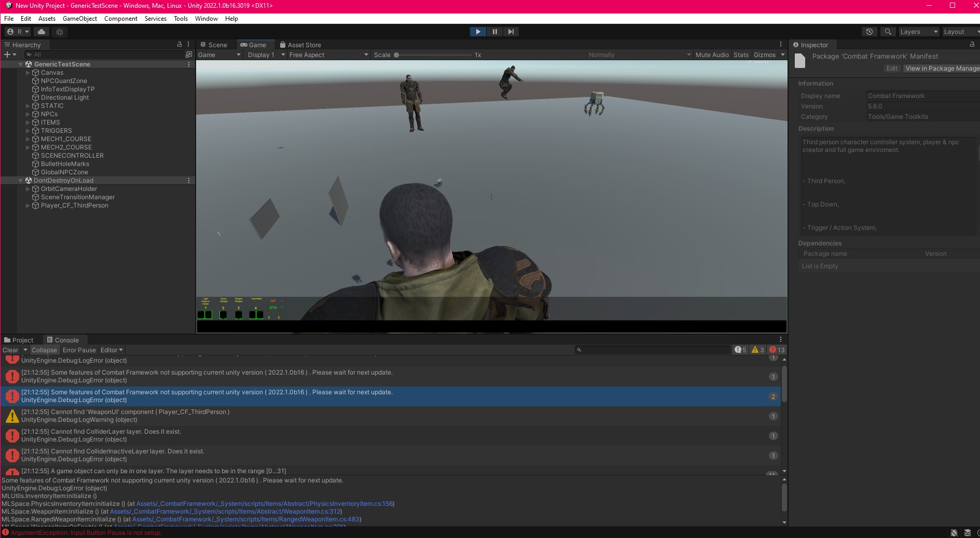Click the Debug mode bug icon in status bar

[x=954, y=533]
